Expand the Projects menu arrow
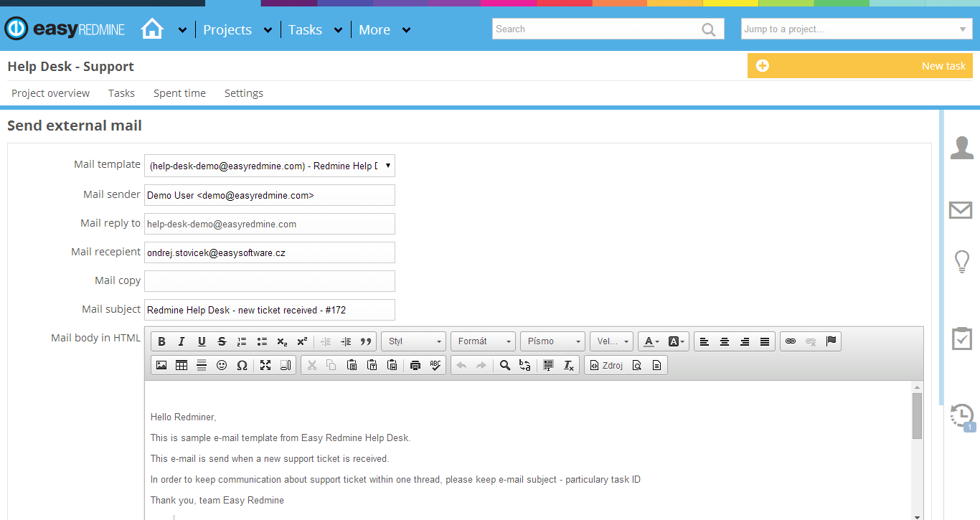The width and height of the screenshot is (980, 520). click(x=268, y=30)
